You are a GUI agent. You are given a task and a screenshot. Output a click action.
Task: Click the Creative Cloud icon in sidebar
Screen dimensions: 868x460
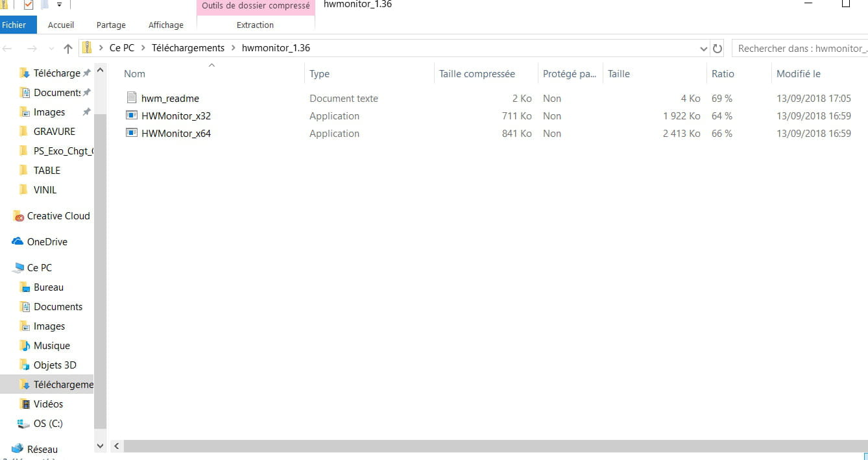point(18,216)
